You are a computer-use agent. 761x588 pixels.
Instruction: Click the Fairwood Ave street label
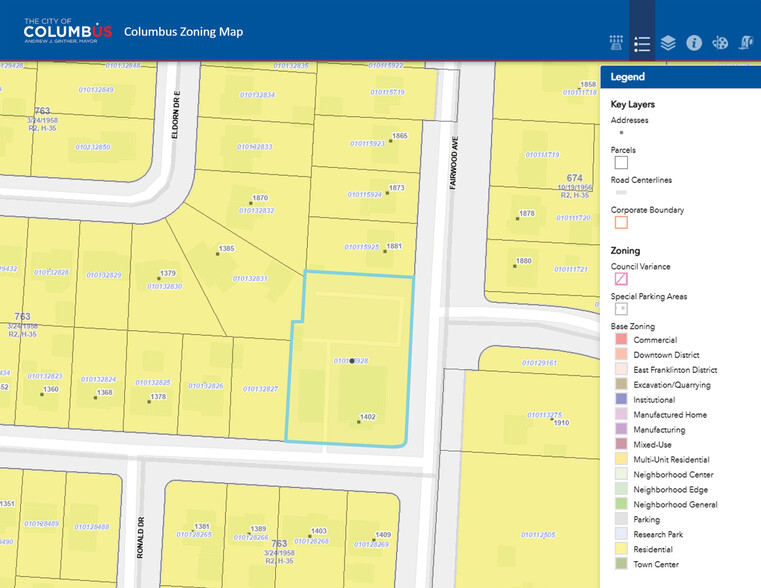tap(453, 158)
